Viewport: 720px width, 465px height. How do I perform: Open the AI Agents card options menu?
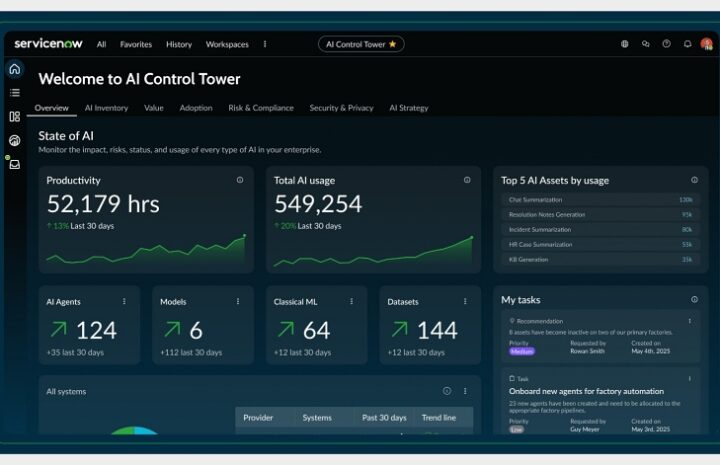pos(124,301)
